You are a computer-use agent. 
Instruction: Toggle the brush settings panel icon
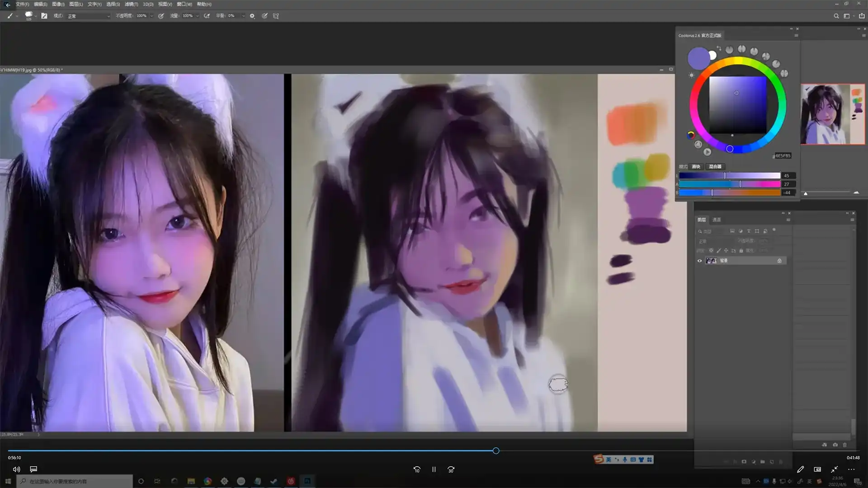44,16
